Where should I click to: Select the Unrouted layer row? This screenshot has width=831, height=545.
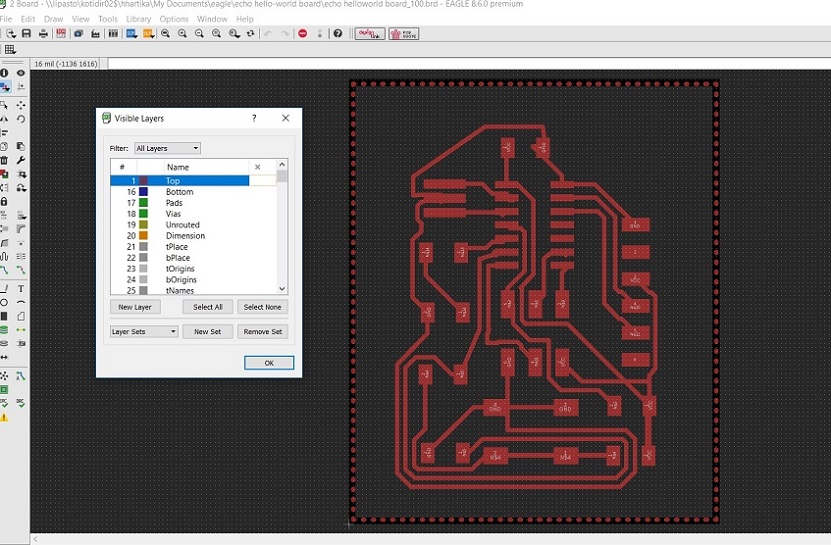pos(193,225)
